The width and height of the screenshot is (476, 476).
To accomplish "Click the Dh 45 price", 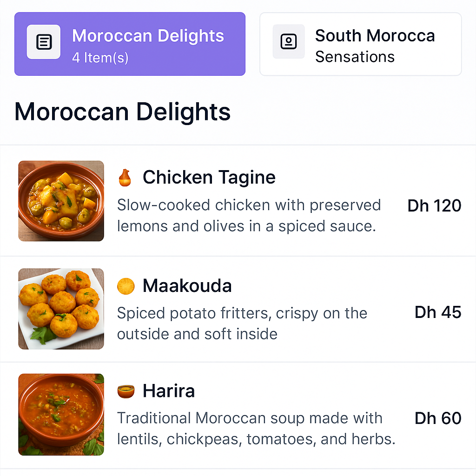I will coord(438,312).
